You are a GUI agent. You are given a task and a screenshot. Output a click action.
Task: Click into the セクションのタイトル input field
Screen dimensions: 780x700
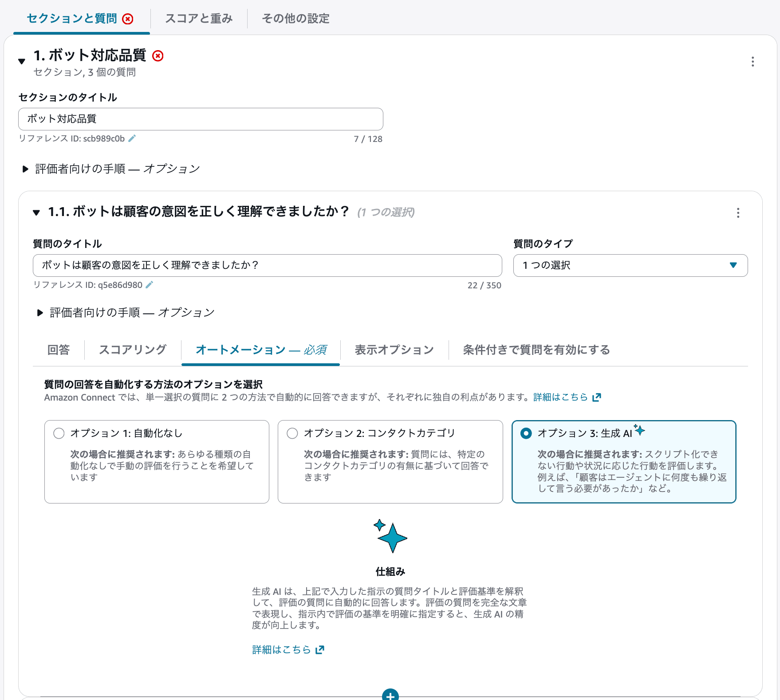click(201, 119)
